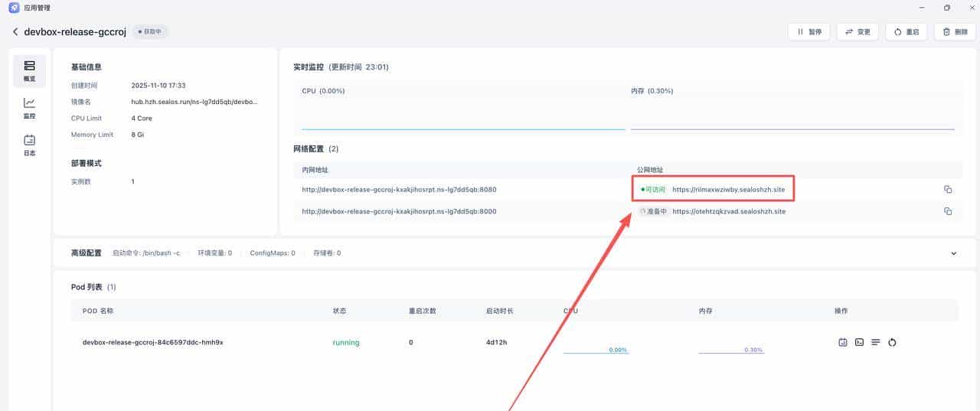Click pod name devbox-release-gccroj-84c6597ddc-hmh9x

pos(153,342)
